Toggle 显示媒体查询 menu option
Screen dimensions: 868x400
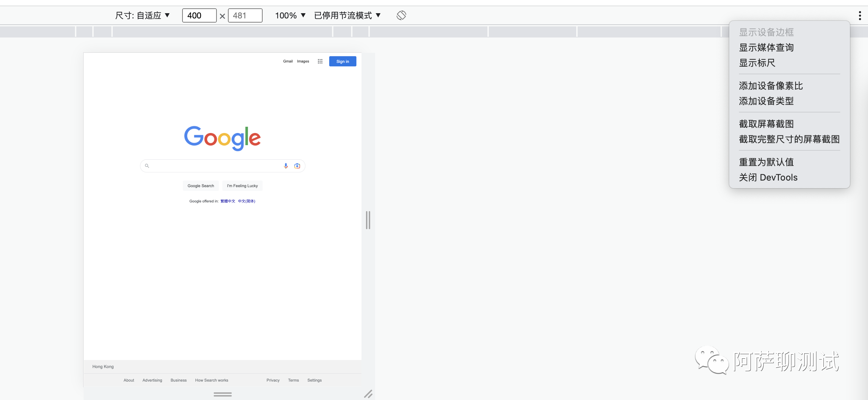point(766,48)
